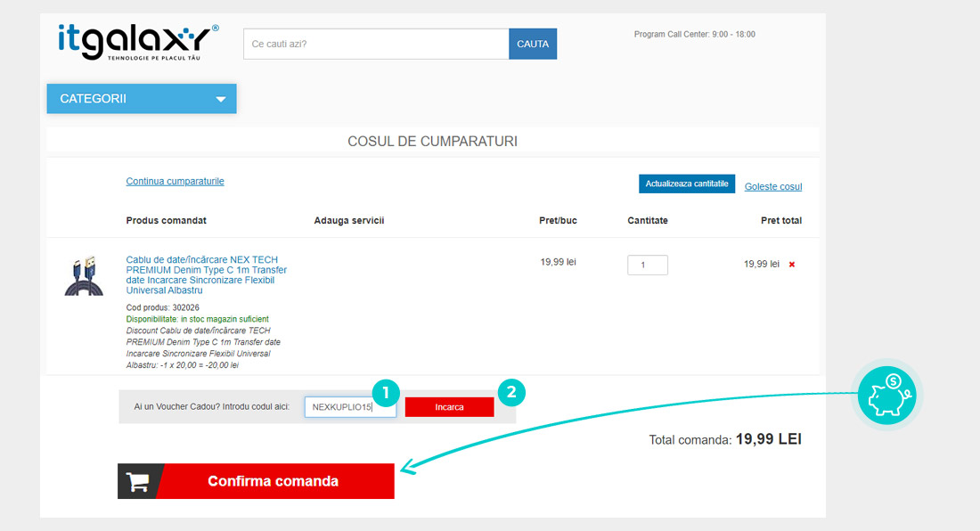The image size is (980, 531).
Task: Click the 'Pret total' column header
Action: click(x=781, y=221)
